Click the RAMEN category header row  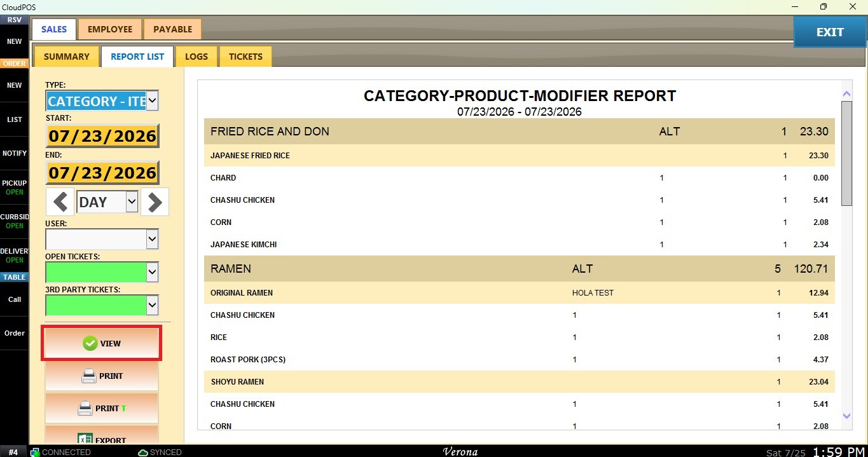[x=519, y=269]
